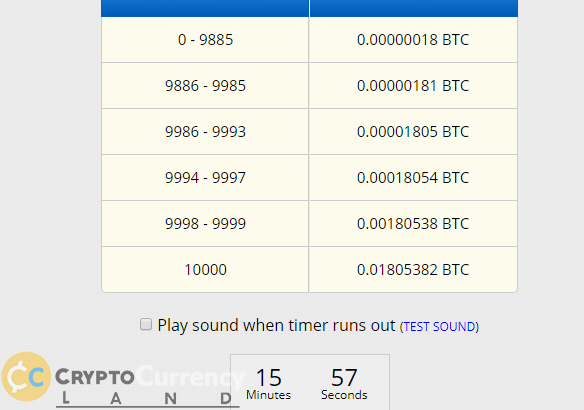
Task: Click the blue header above the number column
Action: [205, 8]
